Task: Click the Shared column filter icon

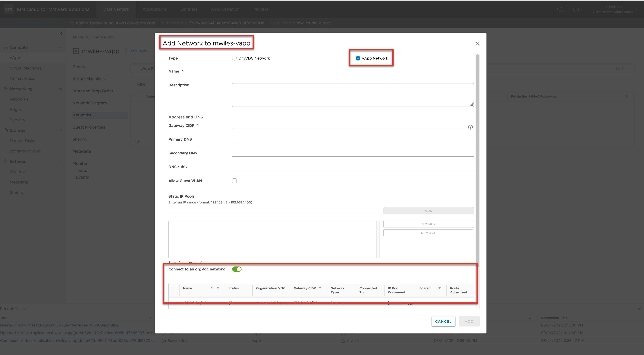Action: click(x=439, y=288)
